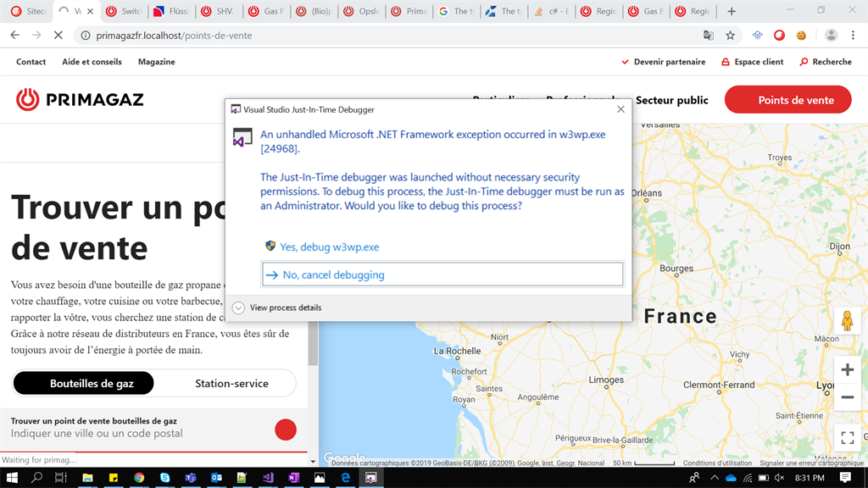The image size is (868, 488).
Task: Open the site information icon
Action: (x=86, y=36)
